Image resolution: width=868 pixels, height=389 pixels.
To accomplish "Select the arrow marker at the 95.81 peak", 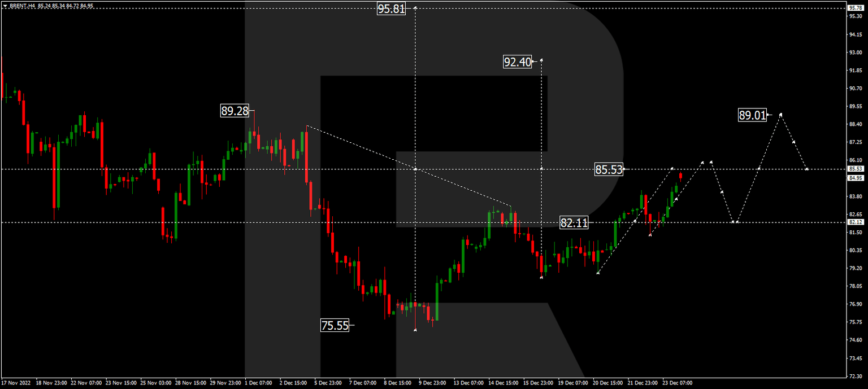I will [415, 7].
